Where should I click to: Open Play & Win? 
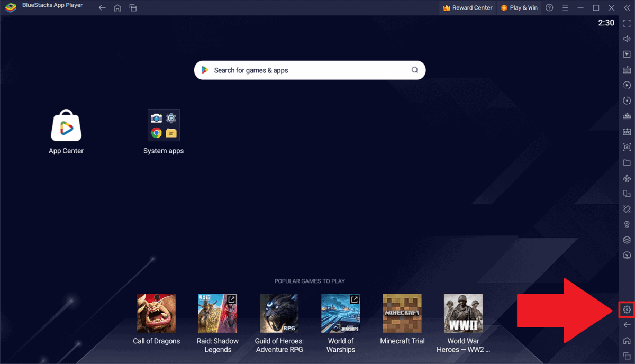click(519, 8)
